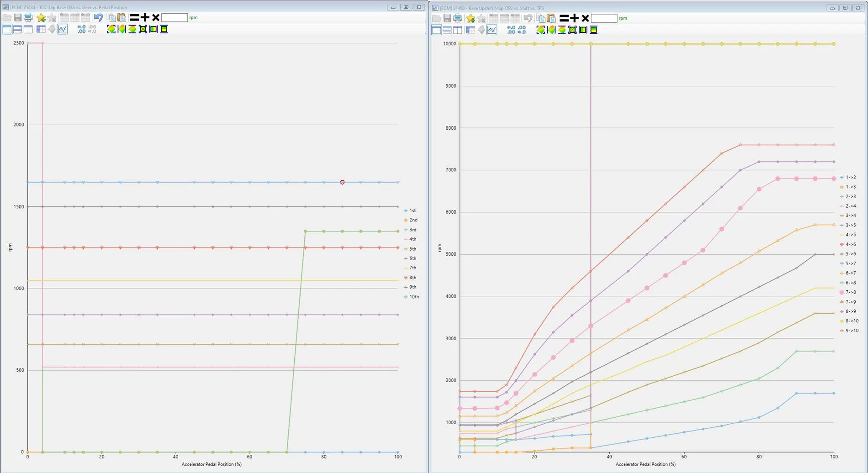The image size is (868, 473).
Task: Interpolate horizontally in TCC Slip window
Action: [x=122, y=29]
